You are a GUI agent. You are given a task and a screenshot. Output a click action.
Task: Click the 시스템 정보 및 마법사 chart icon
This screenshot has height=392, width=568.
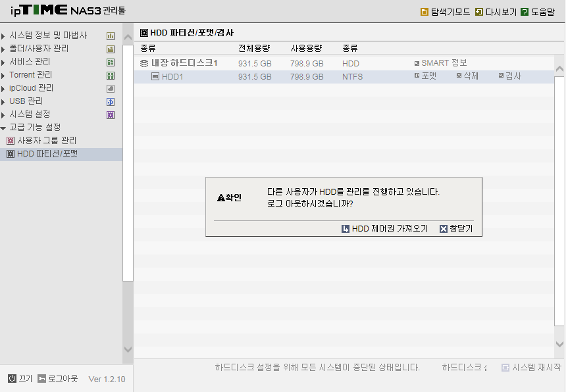coord(111,36)
